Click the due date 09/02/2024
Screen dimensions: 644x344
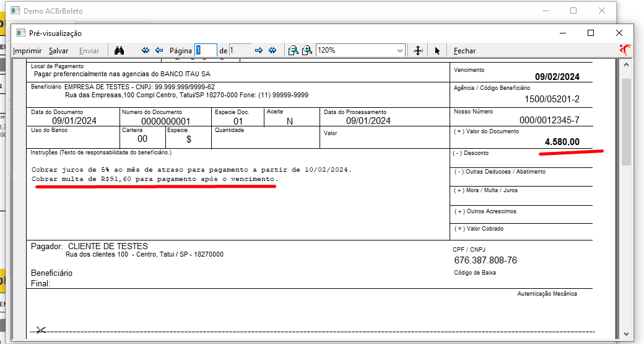[557, 77]
